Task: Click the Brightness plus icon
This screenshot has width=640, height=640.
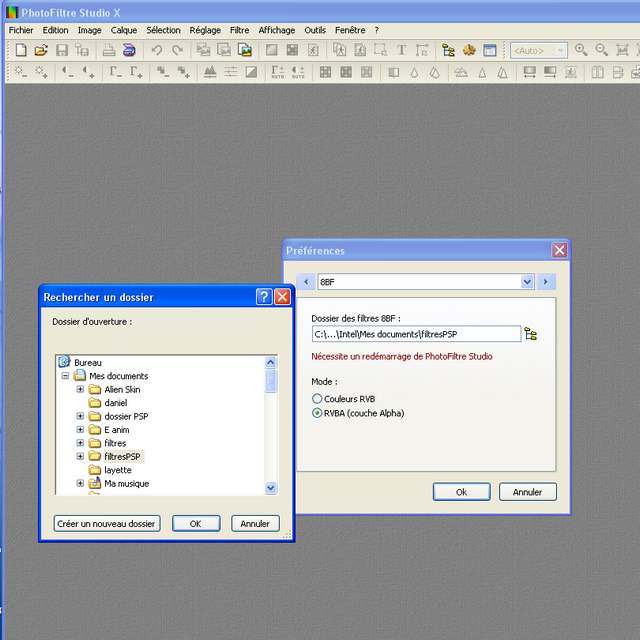Action: (x=41, y=72)
